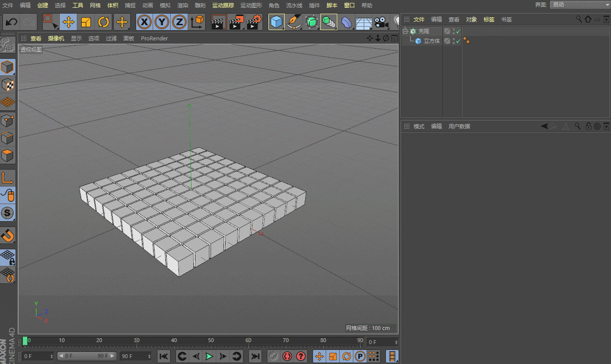
Task: Collapse the 克隆 object tree
Action: point(405,31)
